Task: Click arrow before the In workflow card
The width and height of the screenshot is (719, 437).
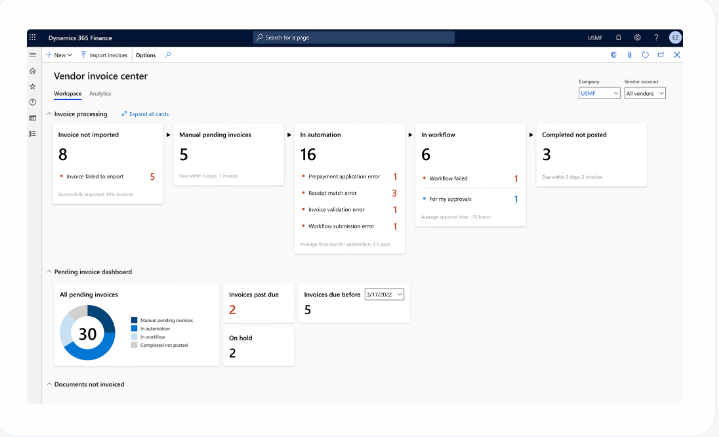Action: click(410, 135)
